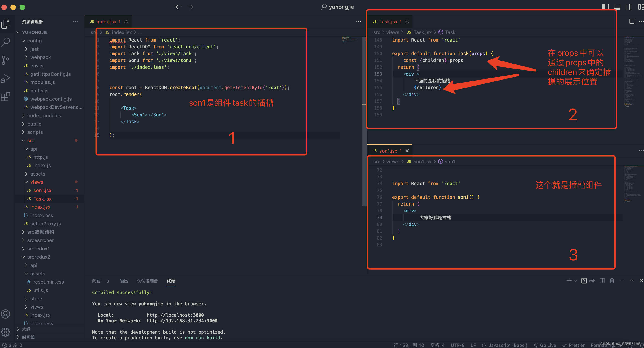Viewport: 644px width, 348px height.
Task: Toggle secondary side bar layout button
Action: pyautogui.click(x=629, y=7)
